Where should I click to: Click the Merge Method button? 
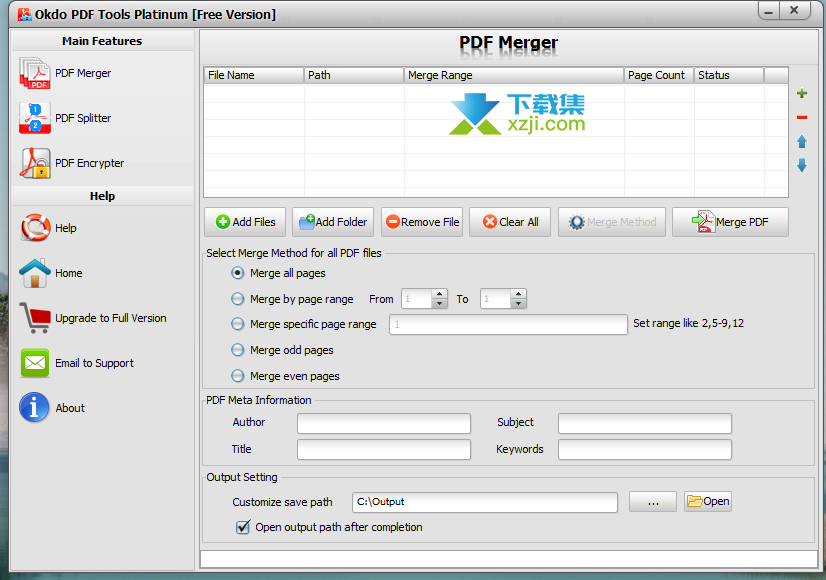[x=612, y=222]
